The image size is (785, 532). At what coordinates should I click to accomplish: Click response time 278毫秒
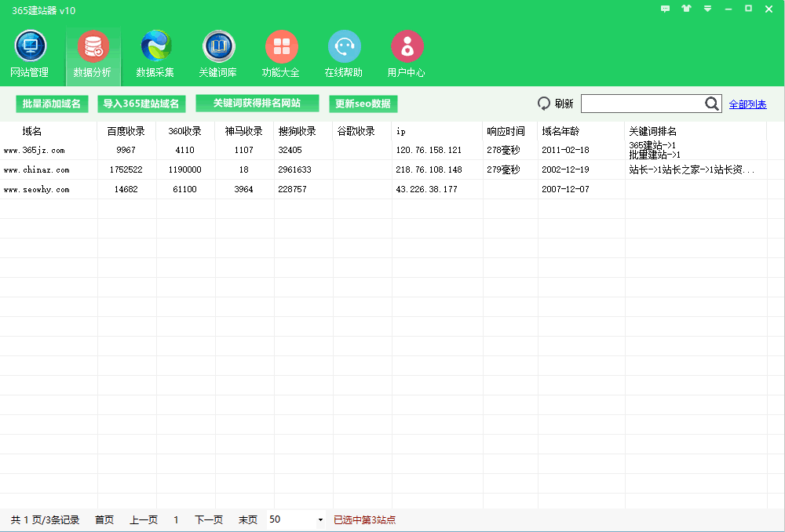503,150
